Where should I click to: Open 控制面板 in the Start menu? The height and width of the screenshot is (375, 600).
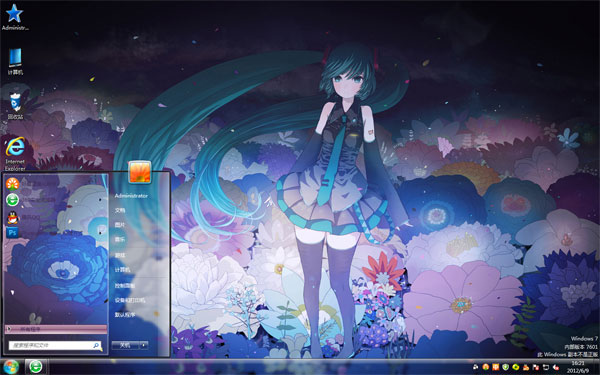pyautogui.click(x=125, y=285)
